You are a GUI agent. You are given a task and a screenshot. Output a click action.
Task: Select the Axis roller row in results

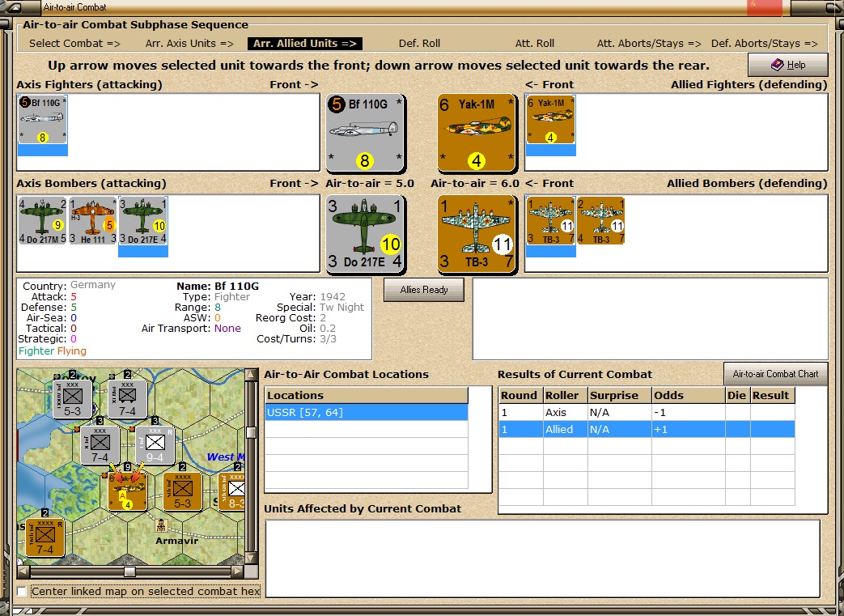(647, 413)
